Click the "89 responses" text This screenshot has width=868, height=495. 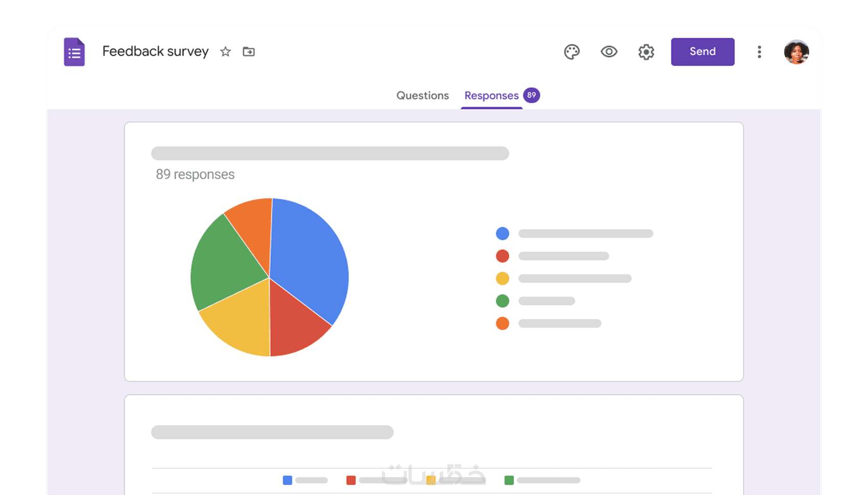195,175
